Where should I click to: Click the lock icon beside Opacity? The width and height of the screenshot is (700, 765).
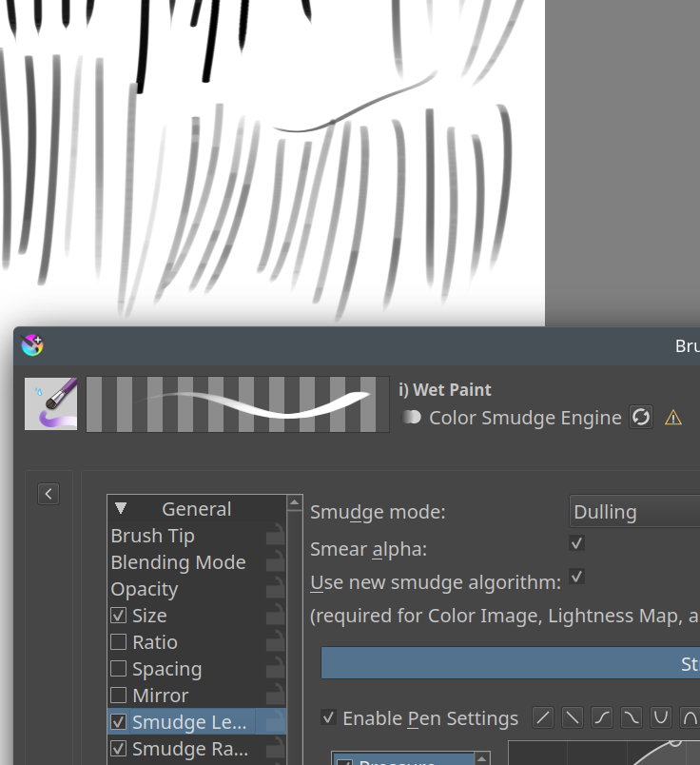click(276, 588)
